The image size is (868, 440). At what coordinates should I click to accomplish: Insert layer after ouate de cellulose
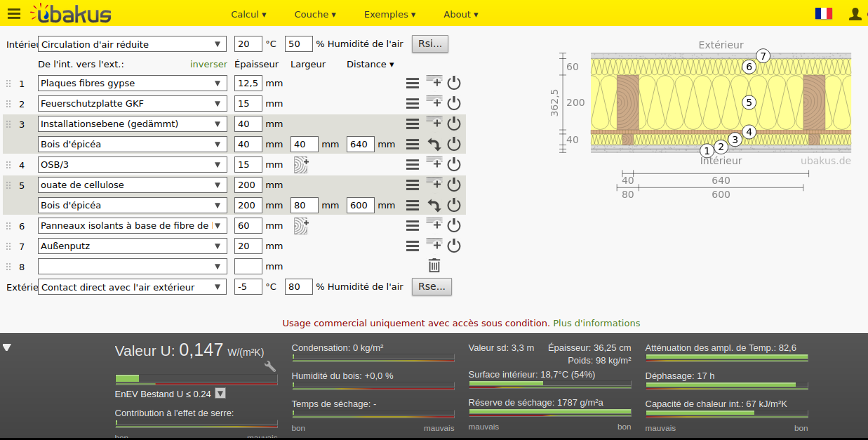(434, 183)
